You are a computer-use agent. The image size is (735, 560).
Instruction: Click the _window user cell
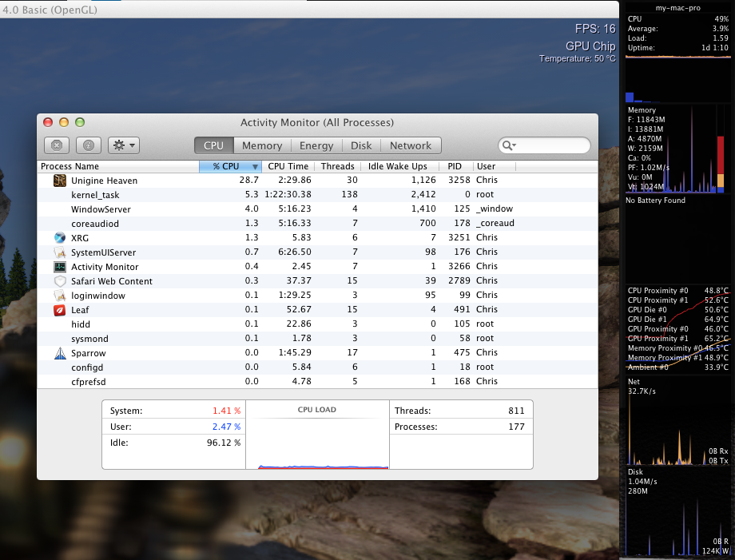pyautogui.click(x=495, y=209)
